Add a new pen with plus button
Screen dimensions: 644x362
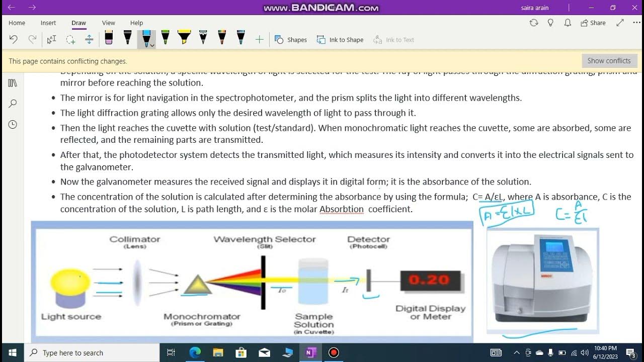click(x=260, y=40)
